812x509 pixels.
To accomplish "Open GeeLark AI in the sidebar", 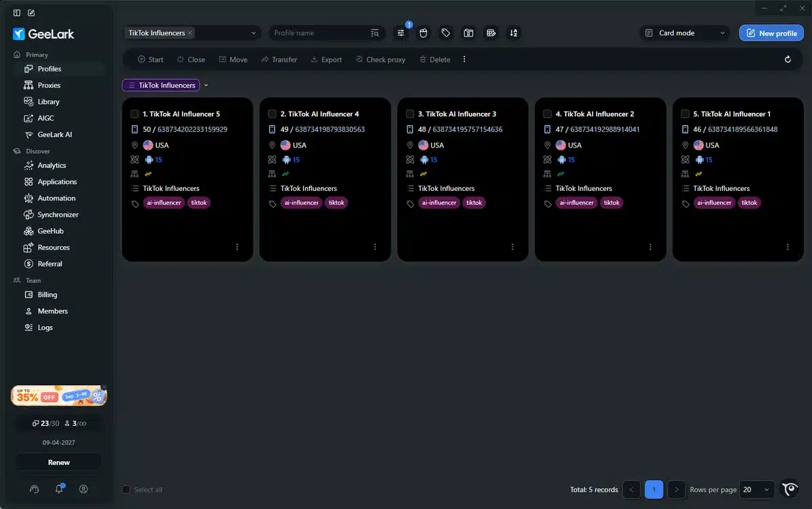I will coord(55,134).
